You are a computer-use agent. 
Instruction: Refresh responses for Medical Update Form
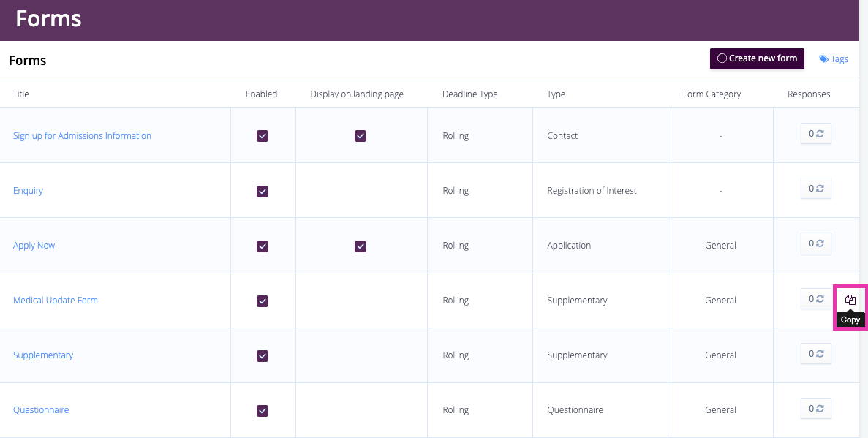816,298
